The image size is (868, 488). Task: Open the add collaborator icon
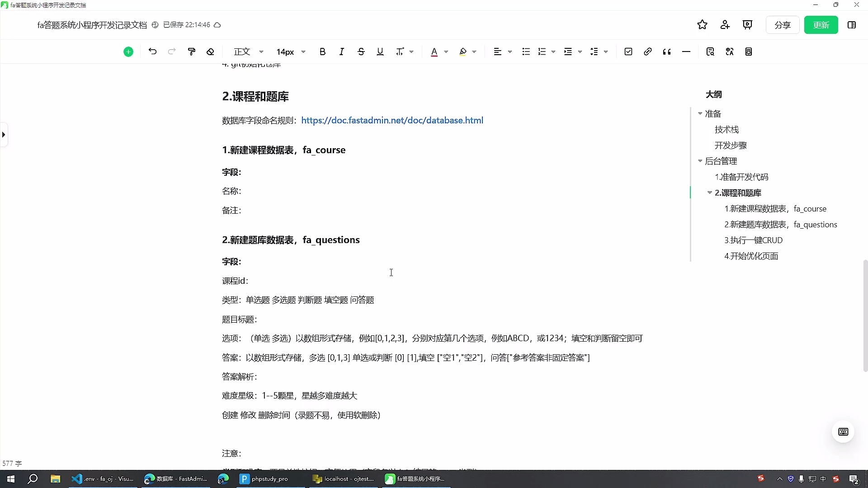[x=725, y=25]
